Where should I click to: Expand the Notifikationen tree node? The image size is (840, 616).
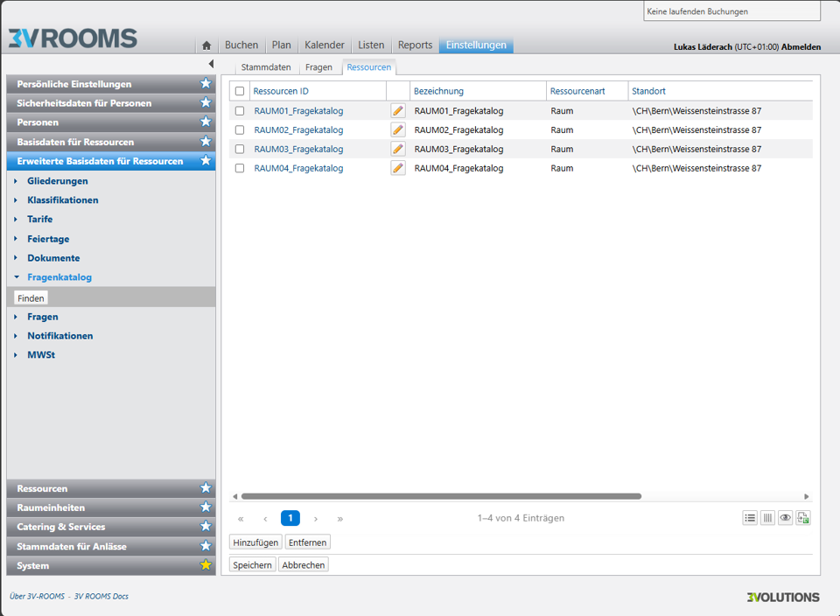click(16, 336)
